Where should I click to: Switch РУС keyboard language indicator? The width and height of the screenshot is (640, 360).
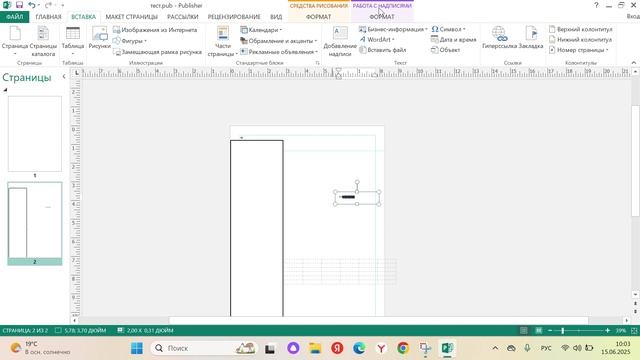click(546, 348)
